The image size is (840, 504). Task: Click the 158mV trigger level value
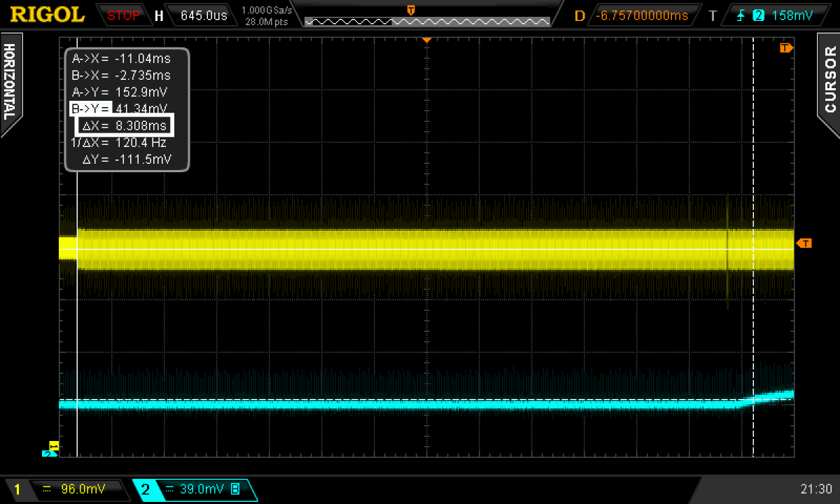coord(792,15)
